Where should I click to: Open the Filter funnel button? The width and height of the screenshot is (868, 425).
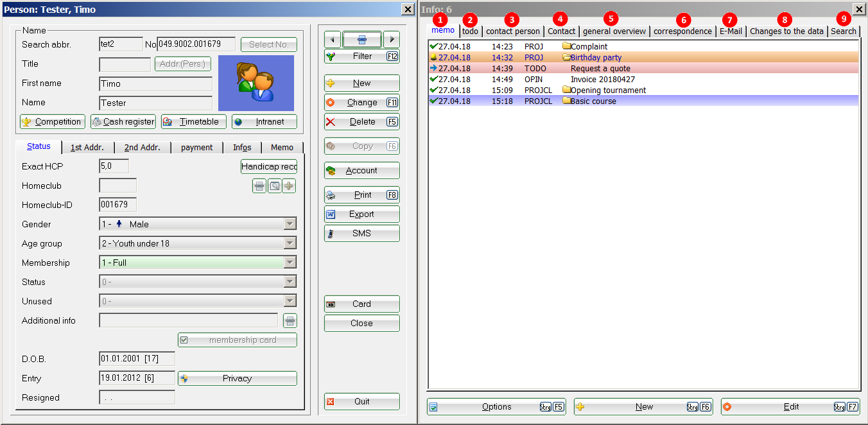(x=361, y=56)
